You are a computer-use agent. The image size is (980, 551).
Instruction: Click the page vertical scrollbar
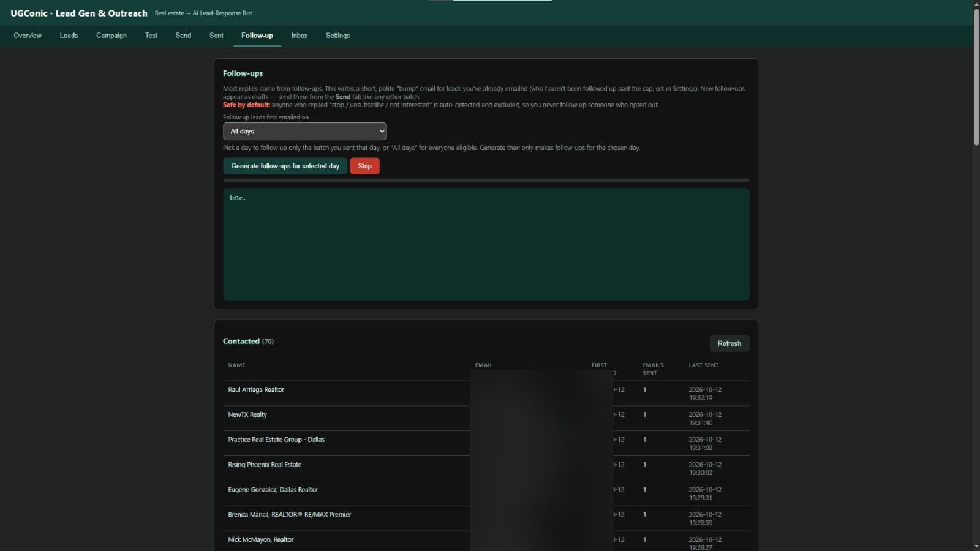pyautogui.click(x=976, y=77)
